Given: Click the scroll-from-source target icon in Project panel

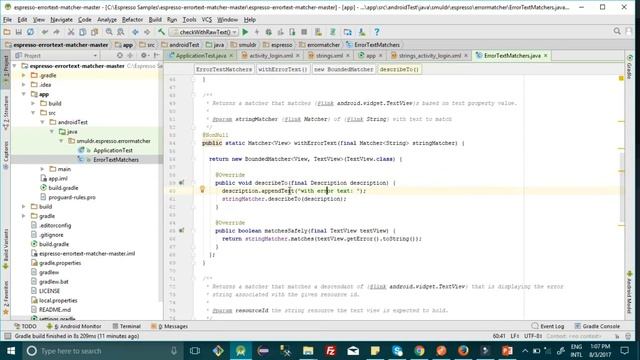Looking at the screenshot, I should point(120,56).
